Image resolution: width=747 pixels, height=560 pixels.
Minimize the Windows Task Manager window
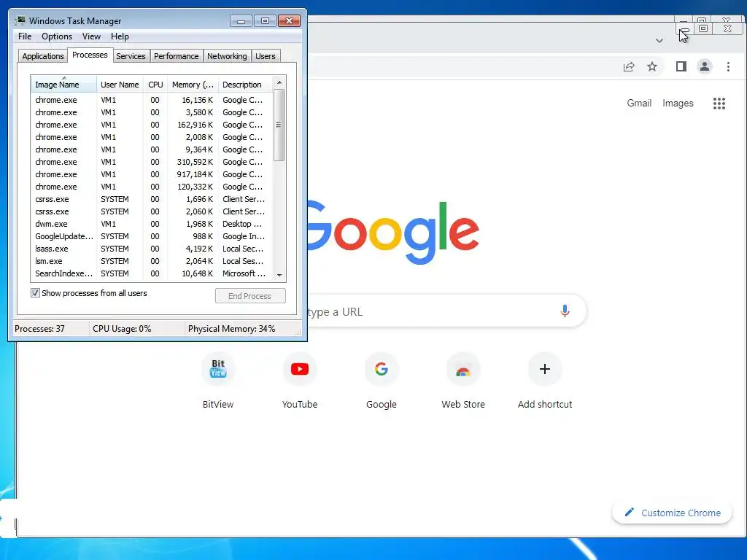[241, 21]
